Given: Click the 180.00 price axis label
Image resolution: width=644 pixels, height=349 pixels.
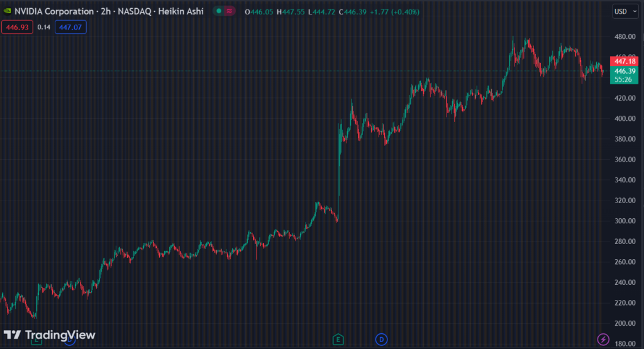Looking at the screenshot, I should point(625,344).
